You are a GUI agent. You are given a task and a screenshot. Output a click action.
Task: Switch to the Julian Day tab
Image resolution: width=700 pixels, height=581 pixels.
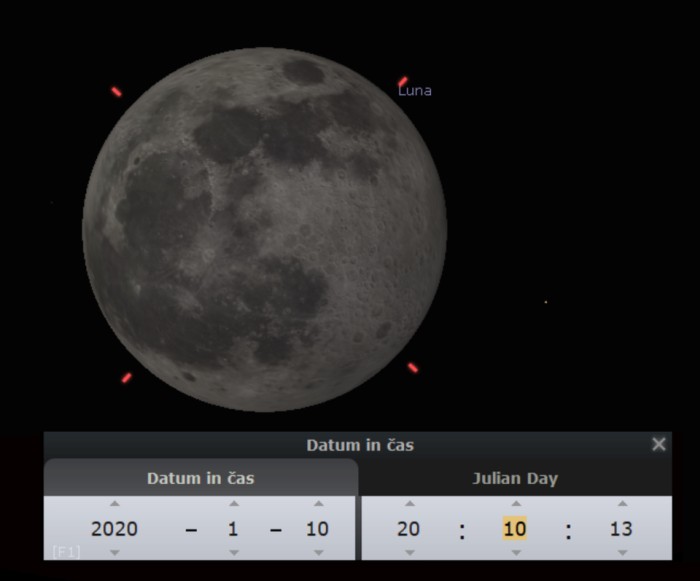tap(514, 478)
